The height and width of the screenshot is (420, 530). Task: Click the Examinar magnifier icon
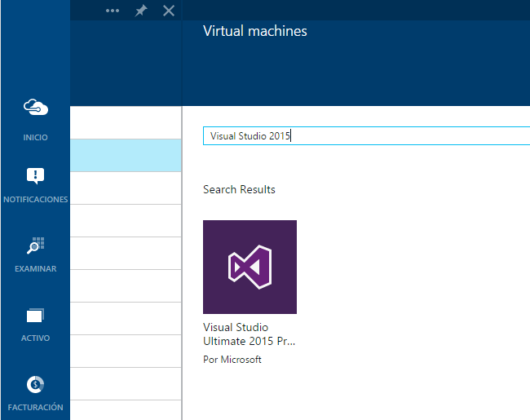(35, 245)
